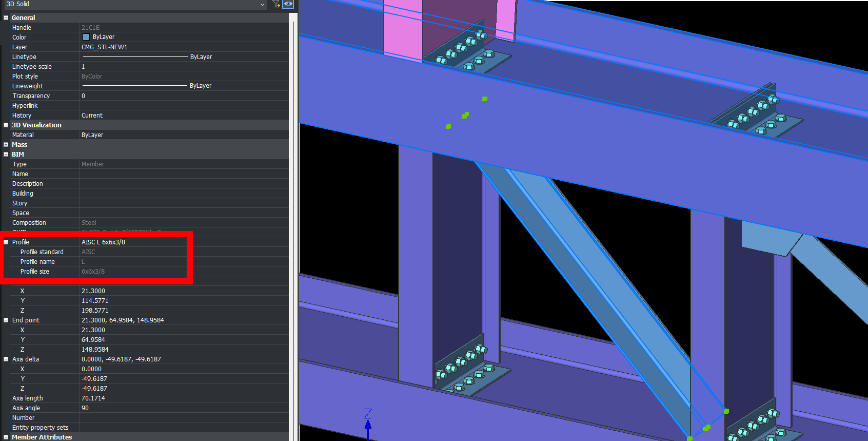
Task: Click the History value Current
Action: (92, 116)
